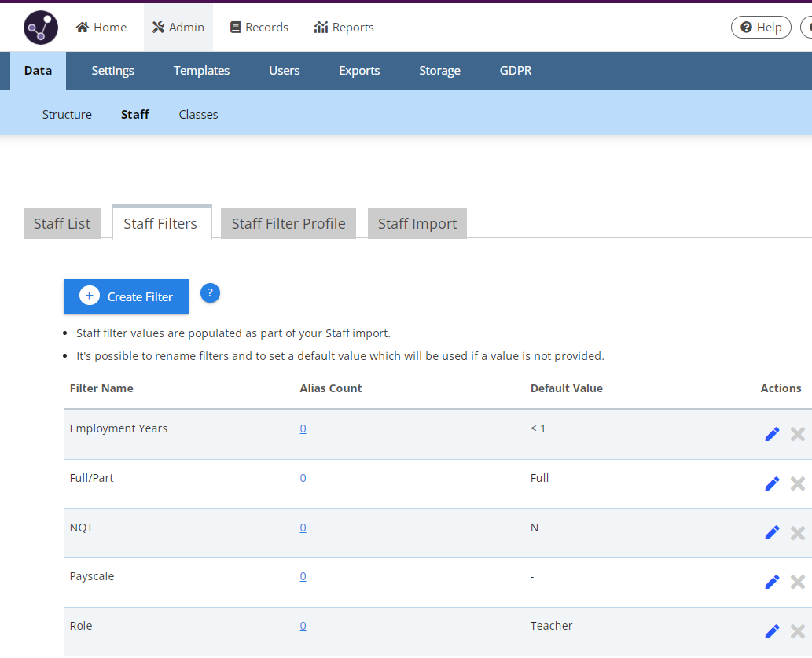
Task: Delete the NQT filter
Action: click(x=798, y=533)
